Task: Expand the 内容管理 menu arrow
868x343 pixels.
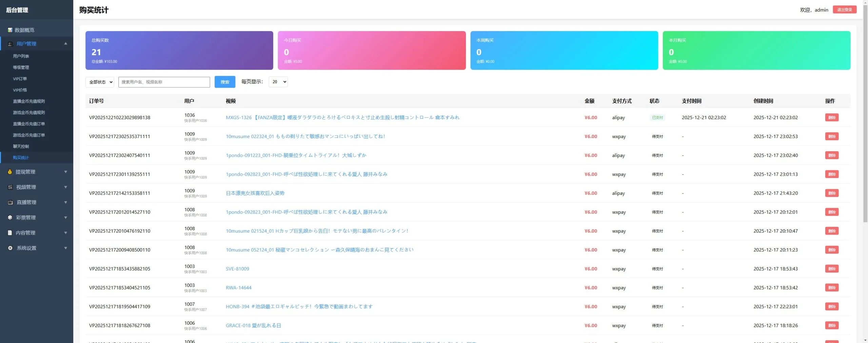Action: tap(66, 233)
